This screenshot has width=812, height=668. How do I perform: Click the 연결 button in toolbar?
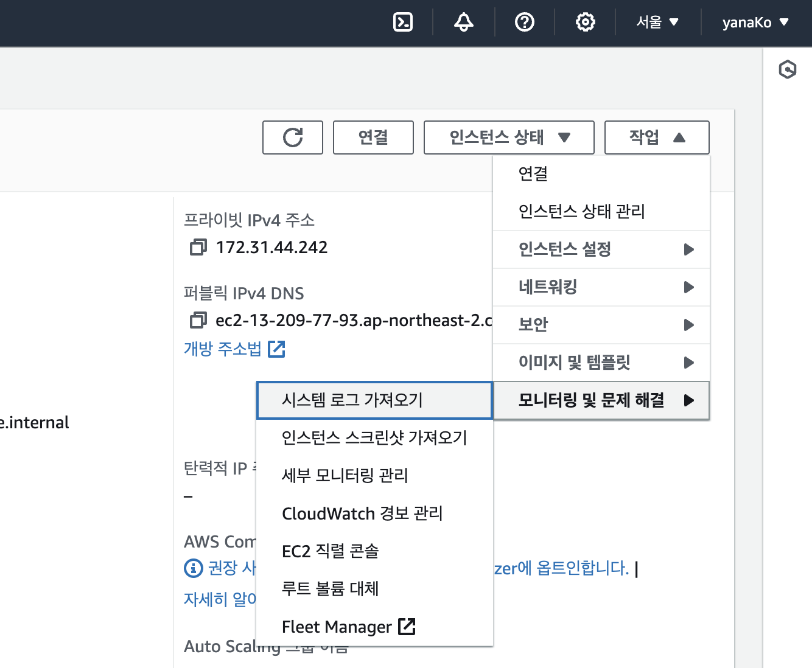[x=373, y=137]
